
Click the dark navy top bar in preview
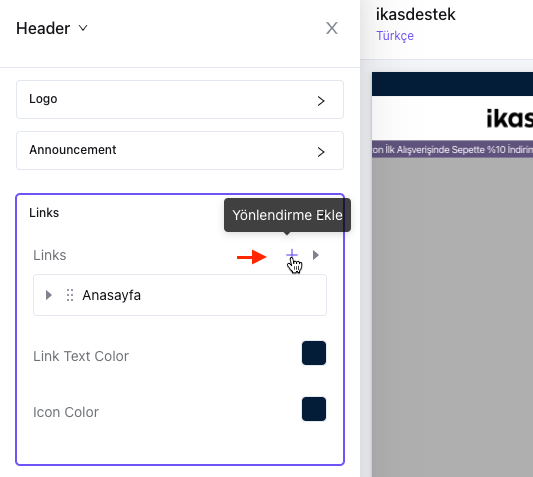point(452,84)
